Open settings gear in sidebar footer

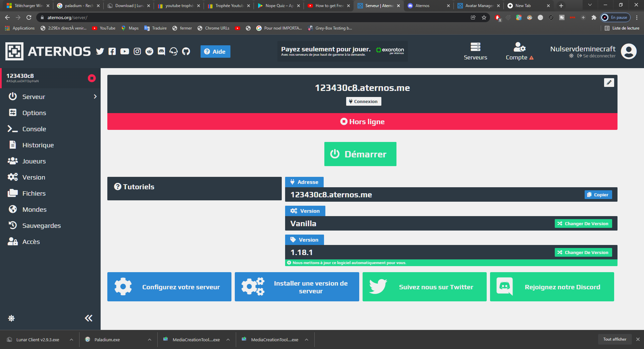click(x=11, y=318)
